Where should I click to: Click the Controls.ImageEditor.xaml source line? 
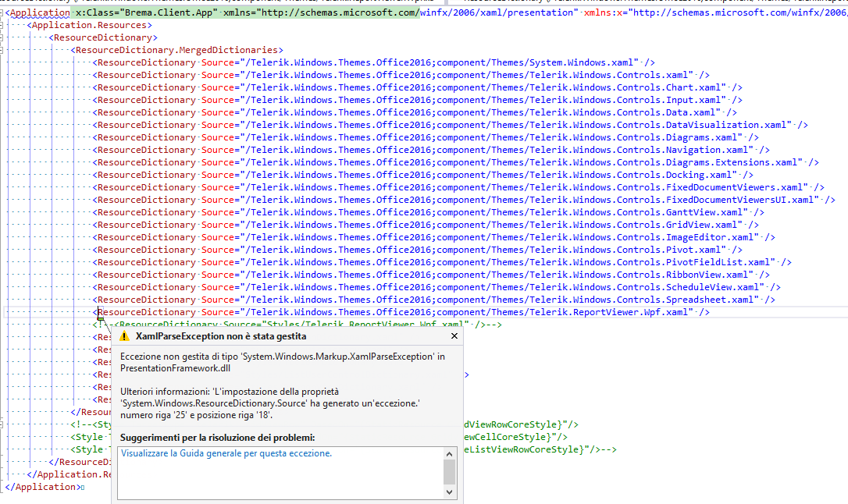click(x=433, y=236)
